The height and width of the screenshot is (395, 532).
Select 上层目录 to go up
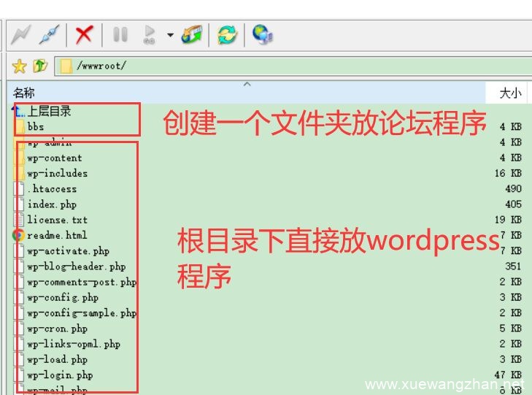48,112
